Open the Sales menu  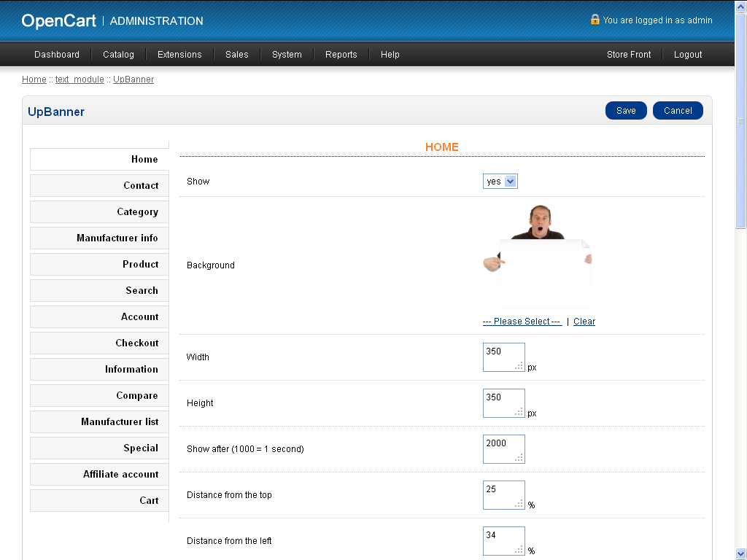click(237, 54)
